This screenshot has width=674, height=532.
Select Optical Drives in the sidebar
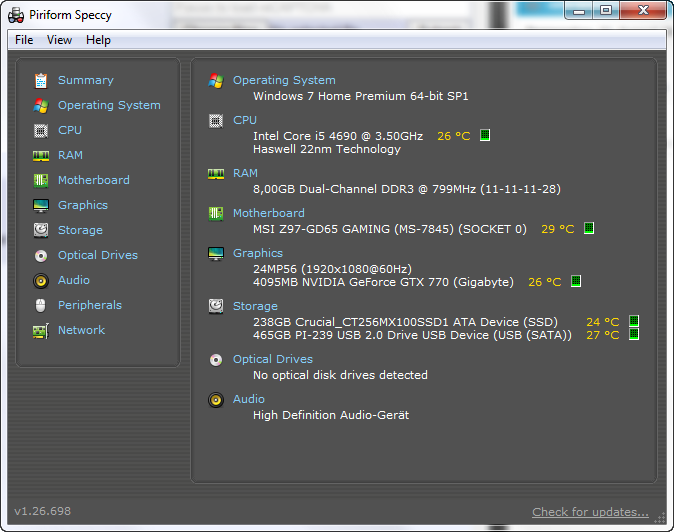tap(97, 255)
